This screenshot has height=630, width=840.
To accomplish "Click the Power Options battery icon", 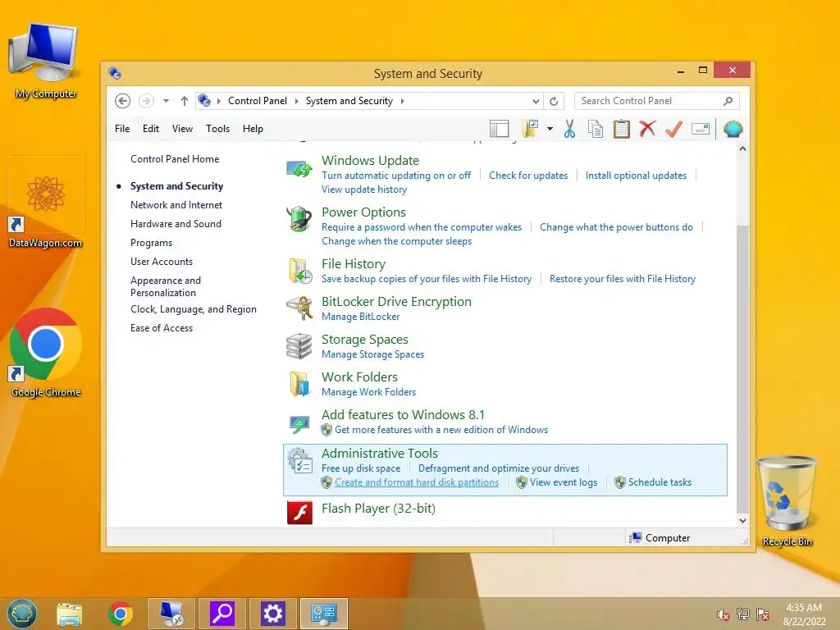I will pyautogui.click(x=299, y=220).
